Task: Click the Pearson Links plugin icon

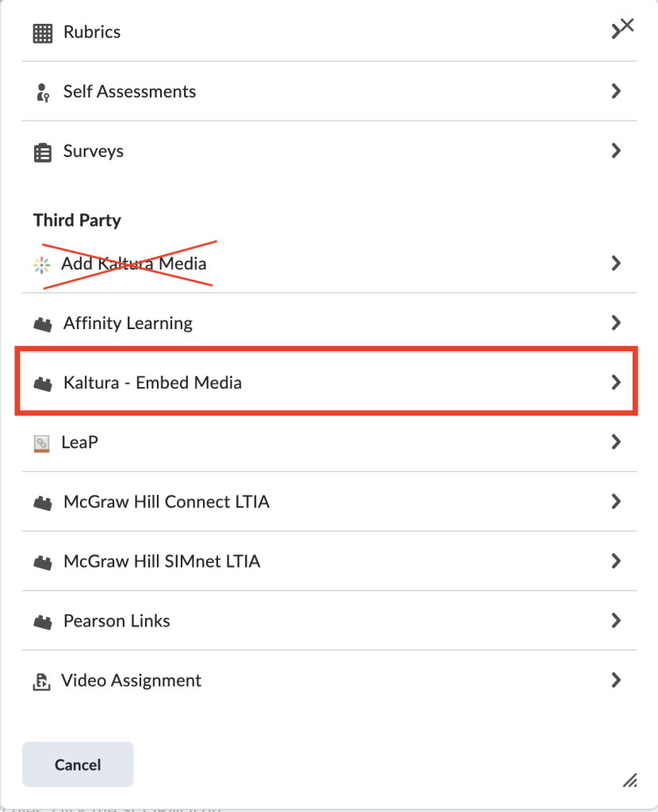Action: pos(43,622)
